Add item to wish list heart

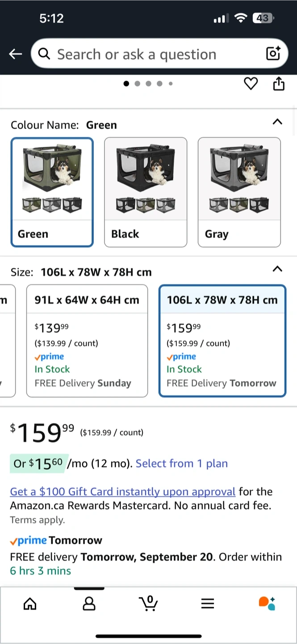pyautogui.click(x=251, y=84)
